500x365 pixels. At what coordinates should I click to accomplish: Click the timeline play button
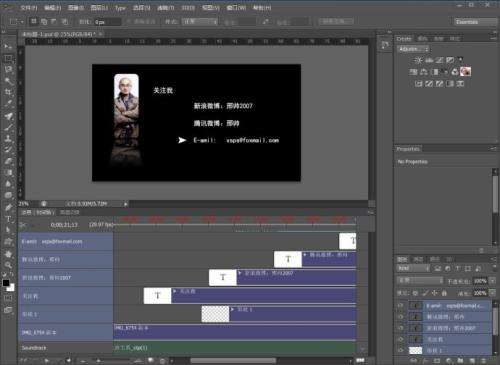[x=47, y=360]
